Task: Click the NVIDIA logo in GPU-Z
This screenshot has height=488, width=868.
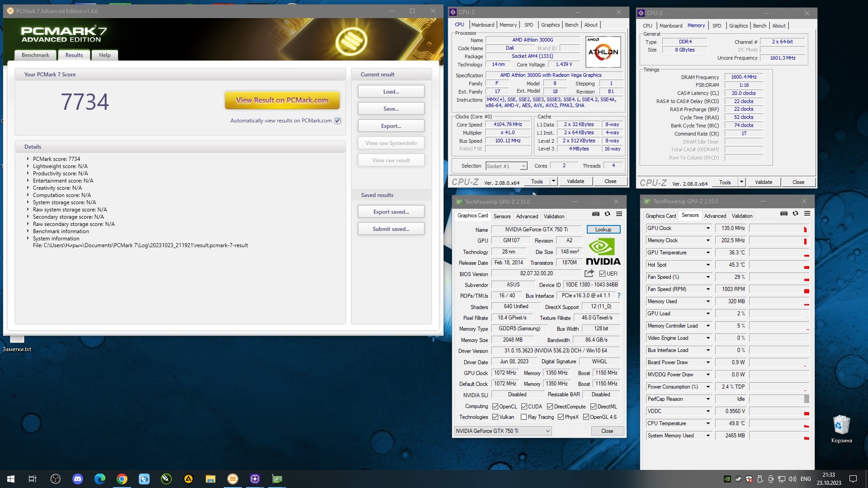Action: [603, 252]
